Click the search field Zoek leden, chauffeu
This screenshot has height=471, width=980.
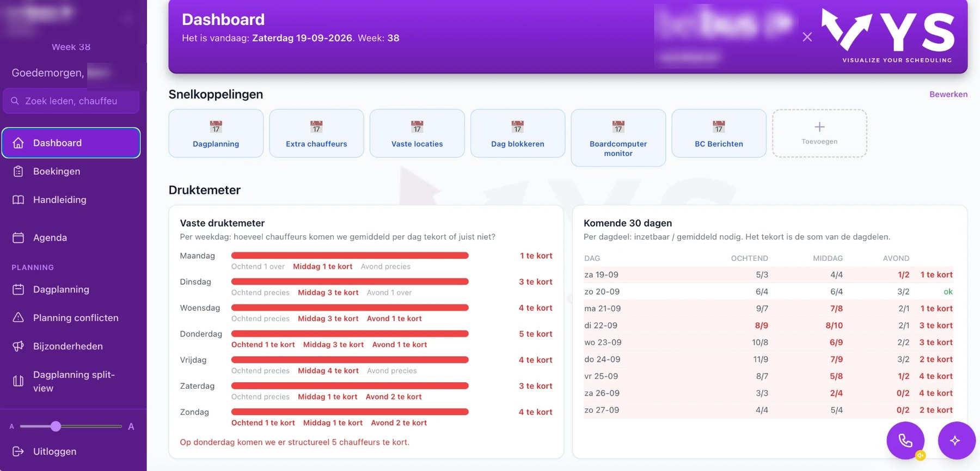(71, 101)
